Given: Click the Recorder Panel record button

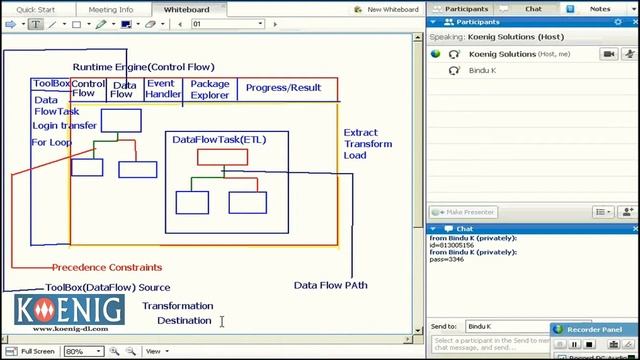Looking at the screenshot, I should (560, 344).
